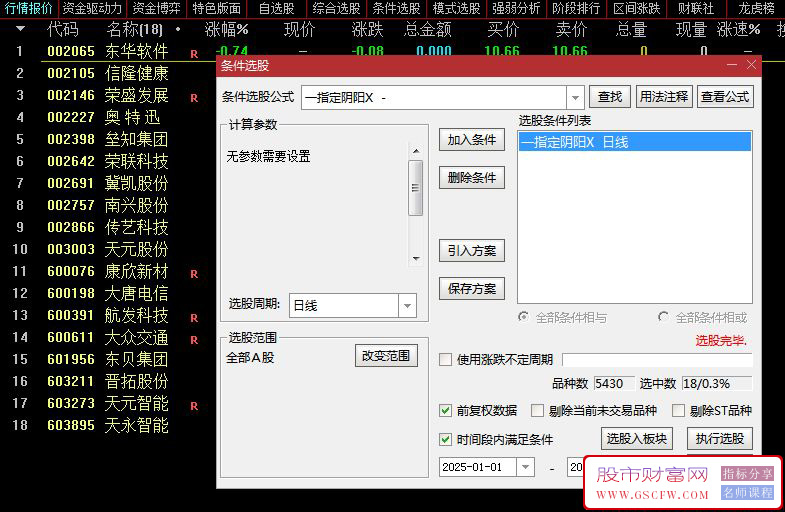
Task: Click the 计算参数 scrollbar thumb
Action: [416, 188]
